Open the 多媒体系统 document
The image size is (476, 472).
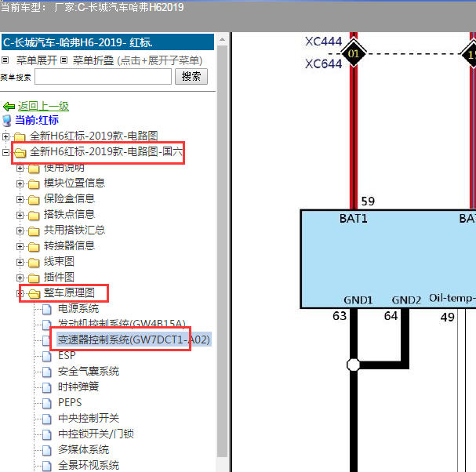(83, 450)
